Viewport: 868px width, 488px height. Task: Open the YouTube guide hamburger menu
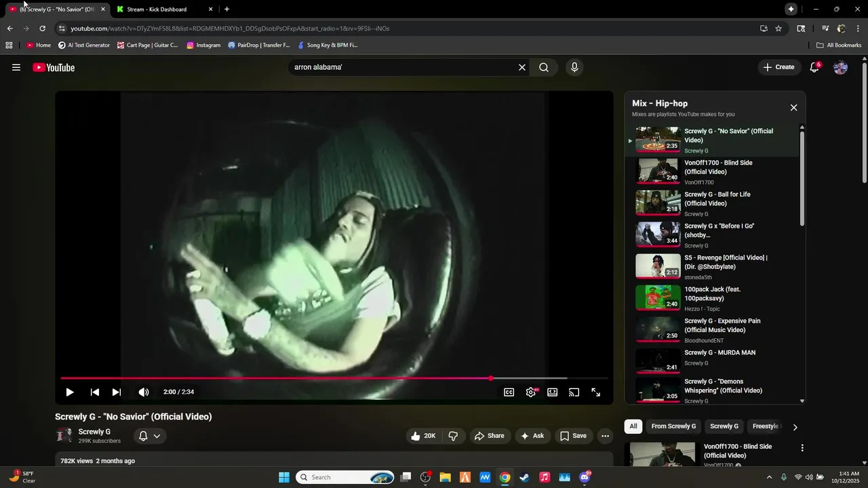pos(16,67)
